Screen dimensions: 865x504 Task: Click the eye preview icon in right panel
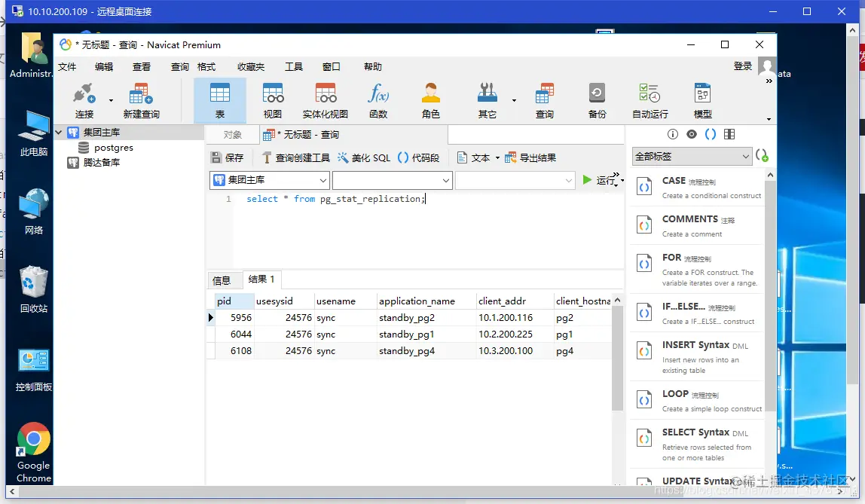691,134
